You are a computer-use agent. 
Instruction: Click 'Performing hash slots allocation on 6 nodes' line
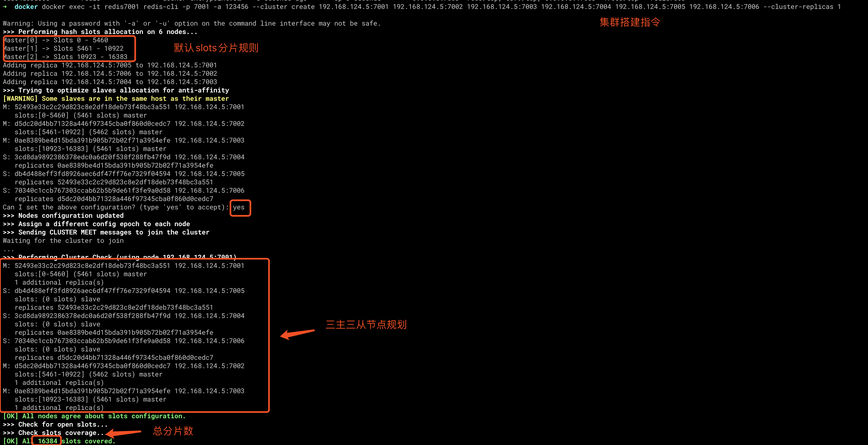[100, 32]
